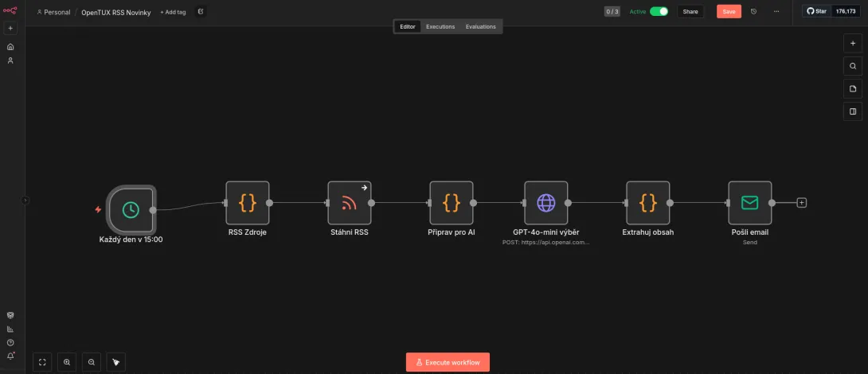Click the POST: https://api.openai.com... subtitle

545,243
